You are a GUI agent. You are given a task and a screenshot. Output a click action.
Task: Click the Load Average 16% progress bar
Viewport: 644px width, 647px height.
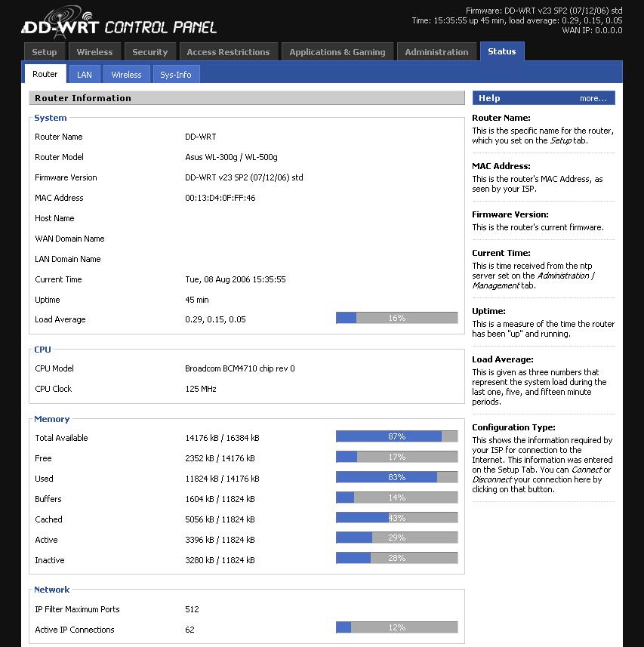tap(396, 319)
